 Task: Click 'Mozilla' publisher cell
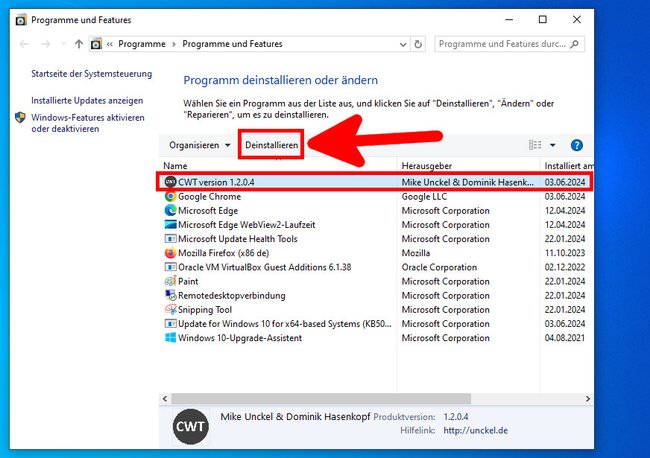416,253
